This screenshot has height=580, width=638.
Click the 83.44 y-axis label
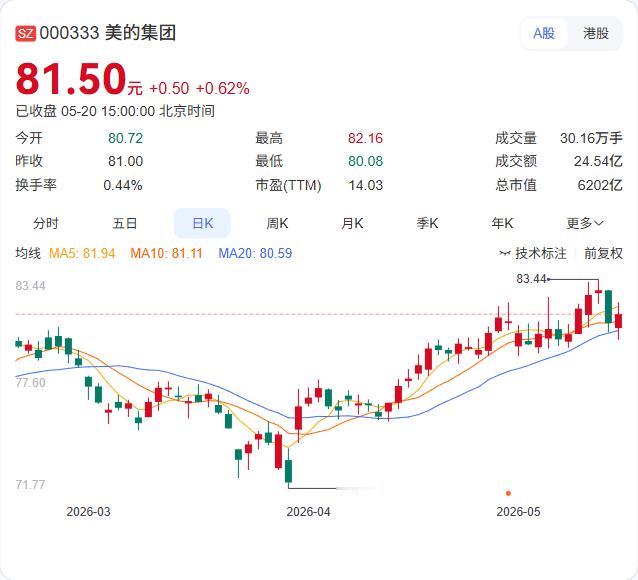(x=31, y=286)
